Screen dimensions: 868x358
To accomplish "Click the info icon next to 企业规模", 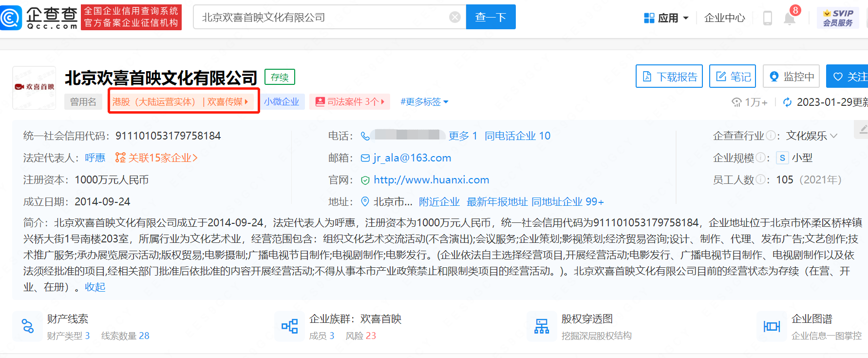I will [x=760, y=158].
